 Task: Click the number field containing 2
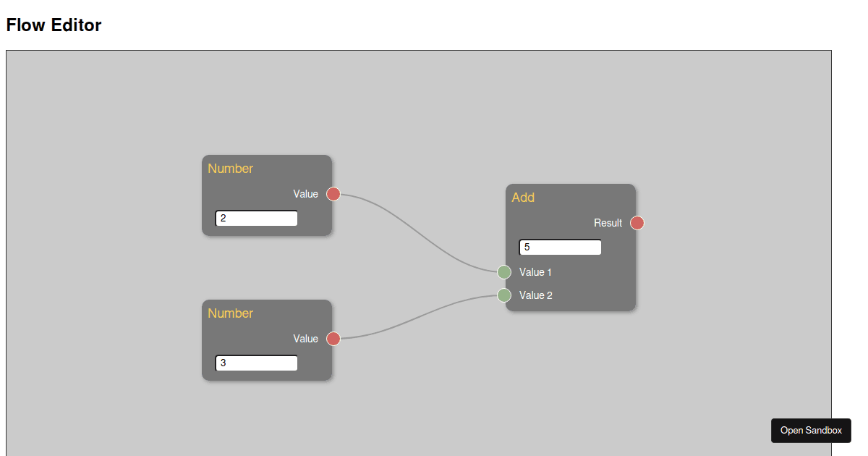click(256, 218)
